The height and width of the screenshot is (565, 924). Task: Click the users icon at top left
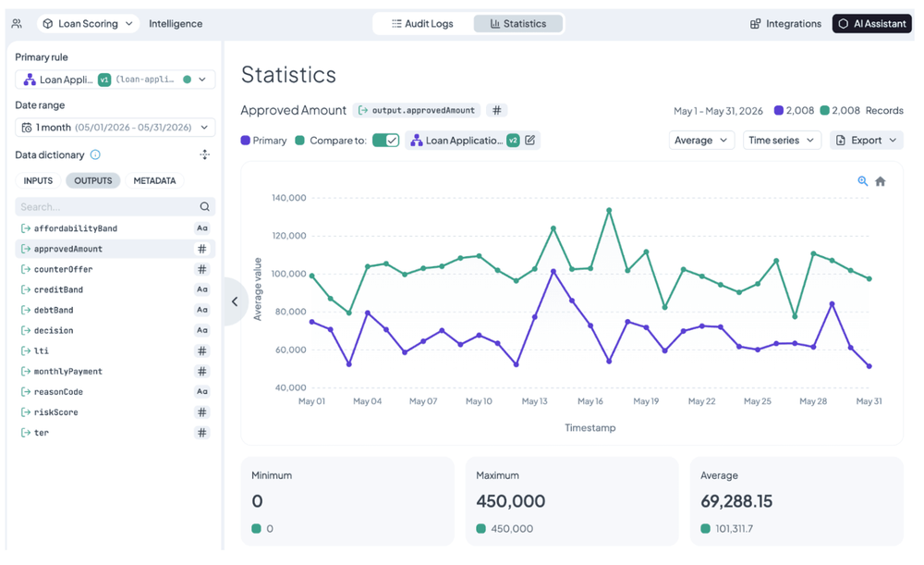[17, 24]
